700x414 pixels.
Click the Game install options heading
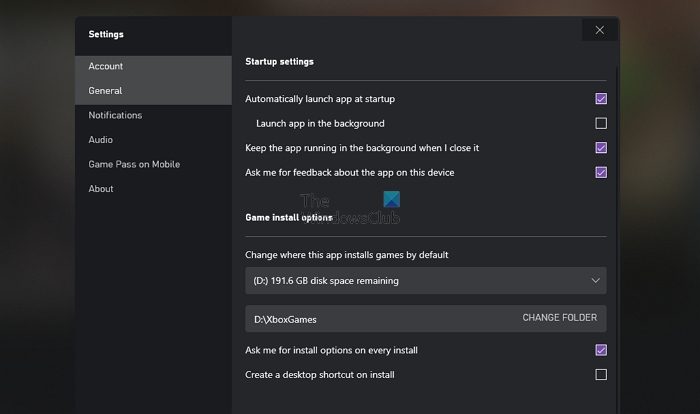pyautogui.click(x=289, y=217)
